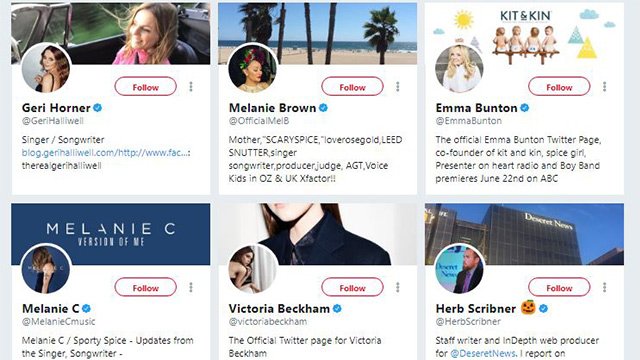
Task: Open @DeseretNews mention link
Action: point(482,353)
